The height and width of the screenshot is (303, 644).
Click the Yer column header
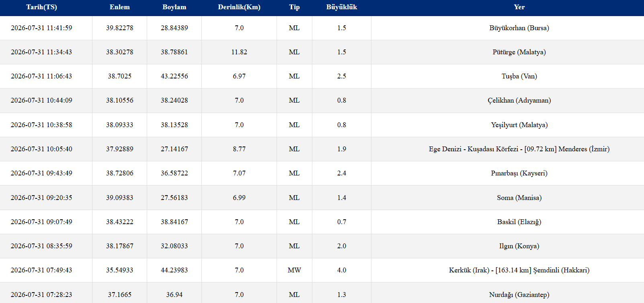coord(519,7)
